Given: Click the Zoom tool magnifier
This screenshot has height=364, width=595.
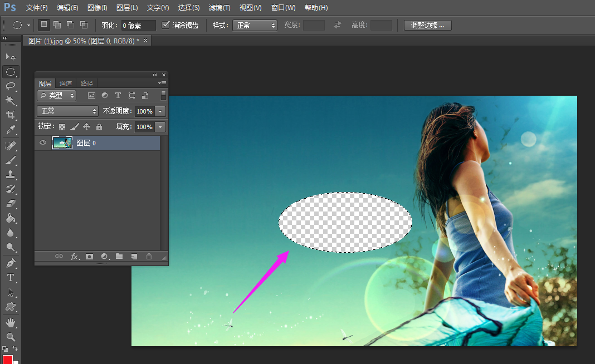Looking at the screenshot, I should click(x=11, y=337).
